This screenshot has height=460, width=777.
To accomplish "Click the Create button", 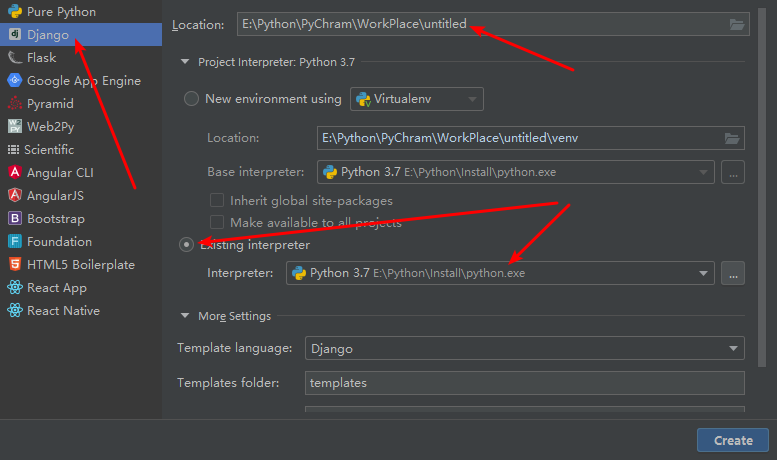I will (733, 440).
